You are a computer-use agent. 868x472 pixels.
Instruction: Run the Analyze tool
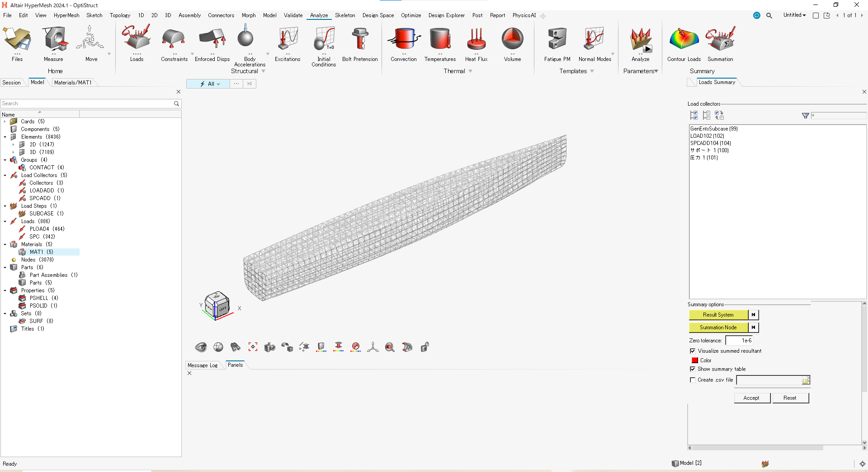point(641,39)
